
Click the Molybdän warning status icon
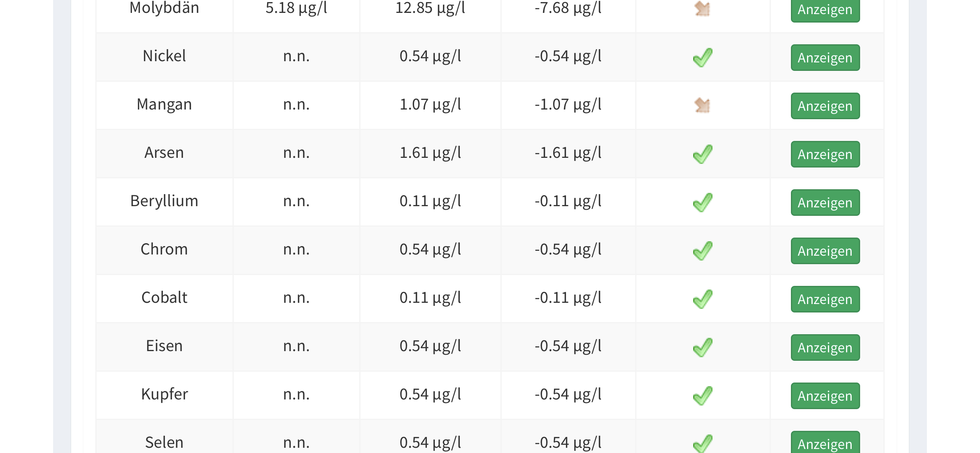coord(702,8)
